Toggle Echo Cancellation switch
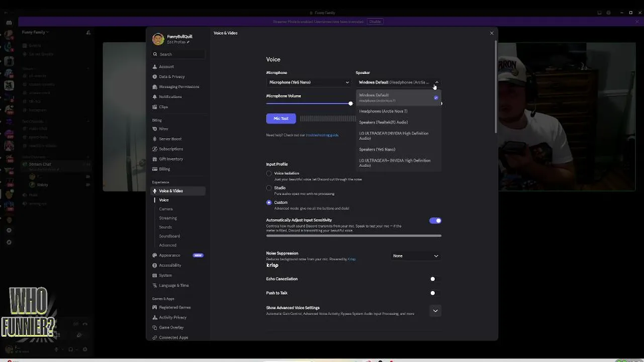The width and height of the screenshot is (644, 362). (435, 279)
